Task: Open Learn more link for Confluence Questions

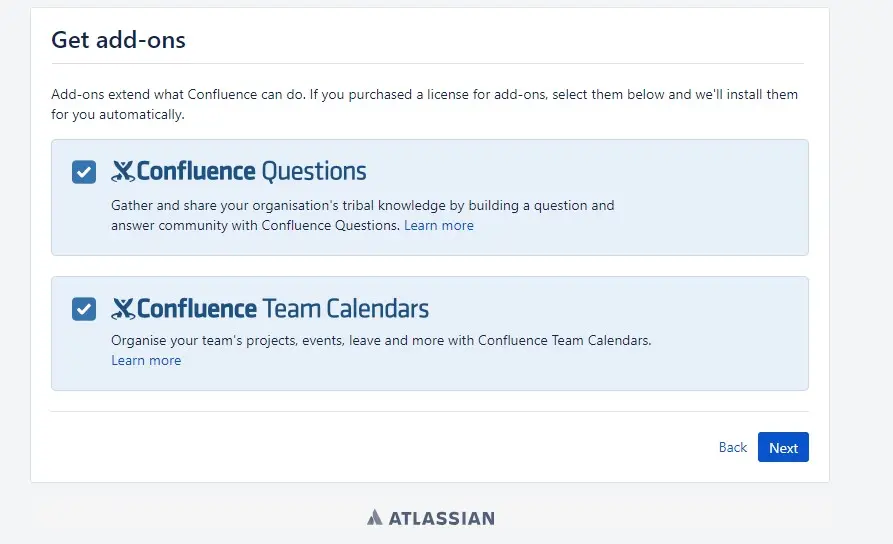Action: (438, 226)
